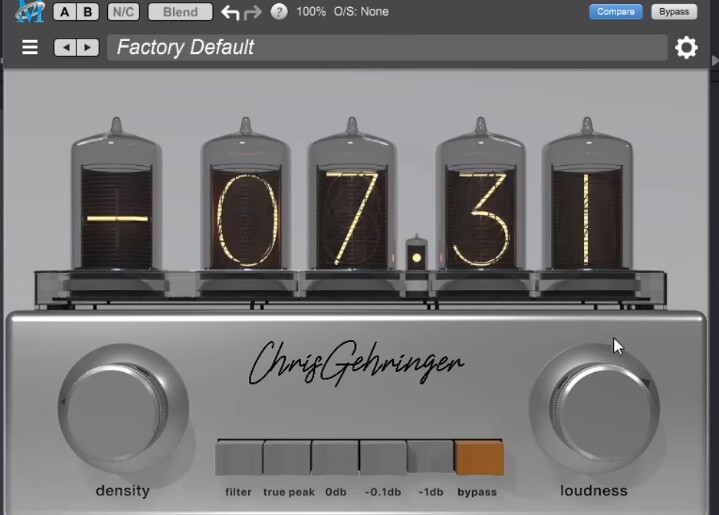Select preset slot B

click(88, 11)
